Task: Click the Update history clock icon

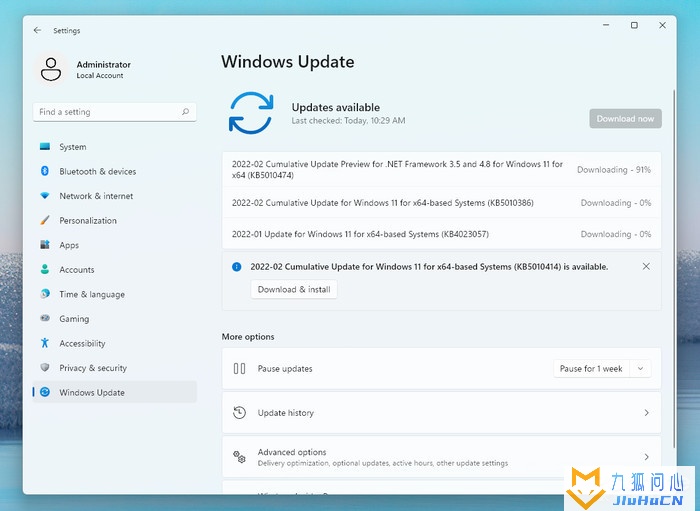Action: (x=239, y=412)
